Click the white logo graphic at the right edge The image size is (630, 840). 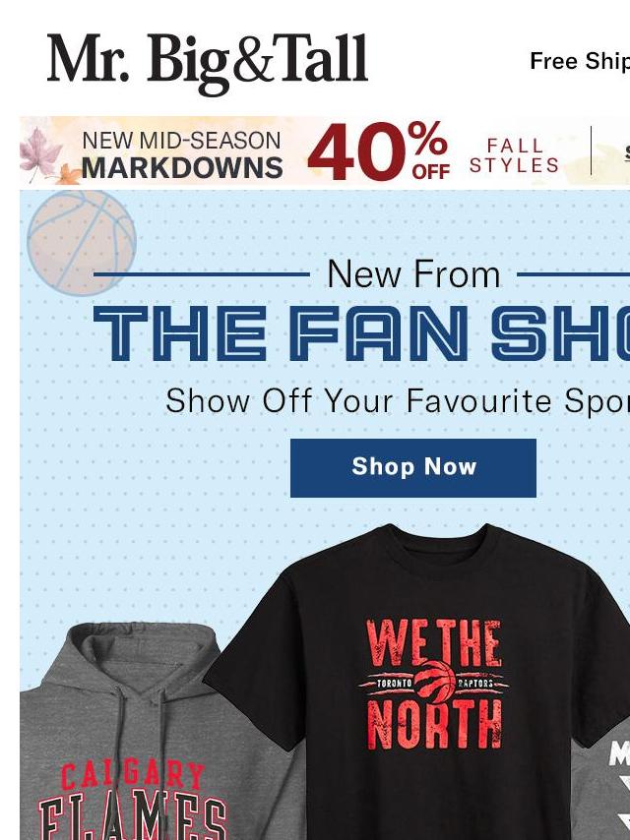tap(619, 788)
